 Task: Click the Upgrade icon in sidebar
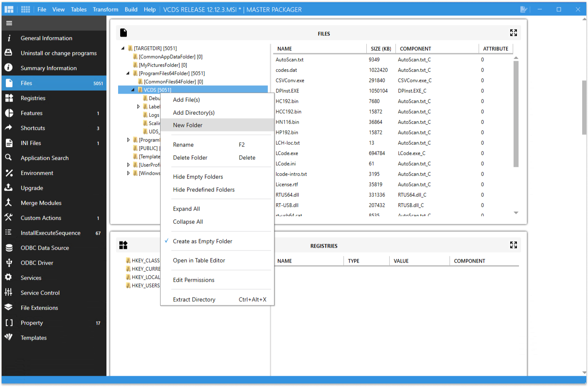(9, 188)
